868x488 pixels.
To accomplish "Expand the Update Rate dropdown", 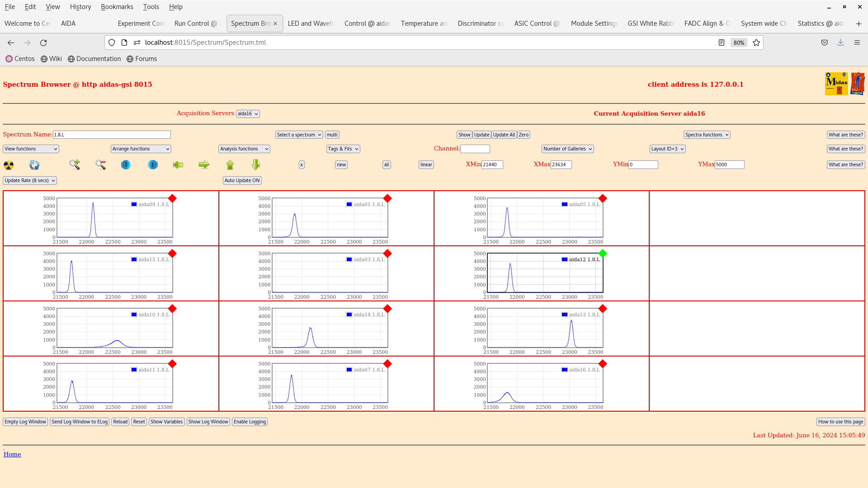I will click(x=30, y=181).
